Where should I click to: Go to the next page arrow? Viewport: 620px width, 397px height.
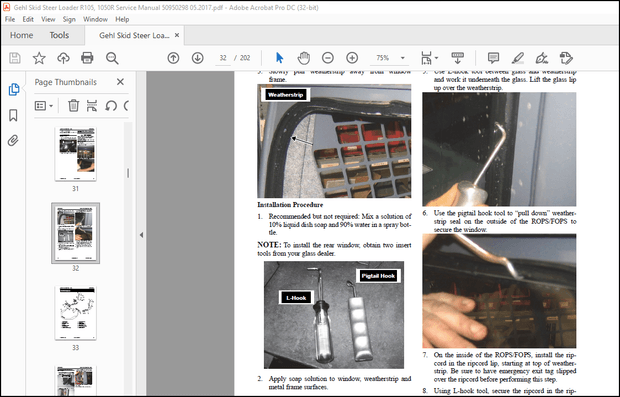(197, 58)
